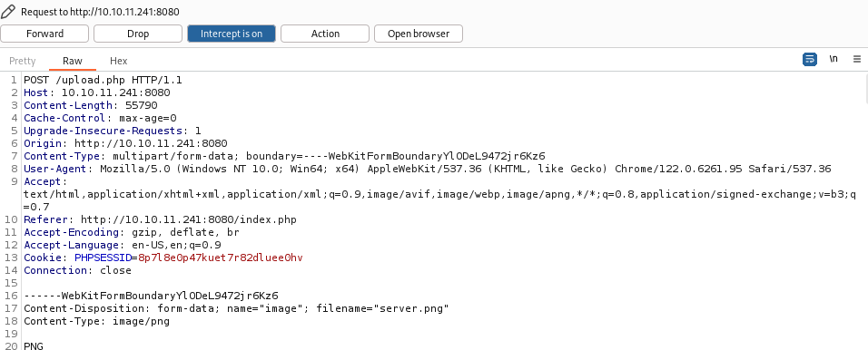Drop the intercepted request
The height and width of the screenshot is (350, 868).
138,34
